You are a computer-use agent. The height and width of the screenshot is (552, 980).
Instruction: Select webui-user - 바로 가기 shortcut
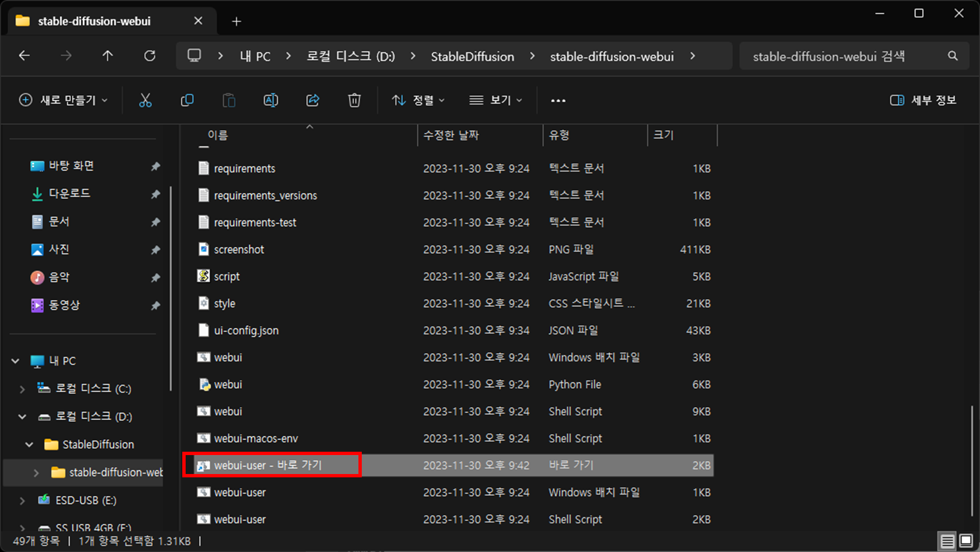tap(453, 465)
